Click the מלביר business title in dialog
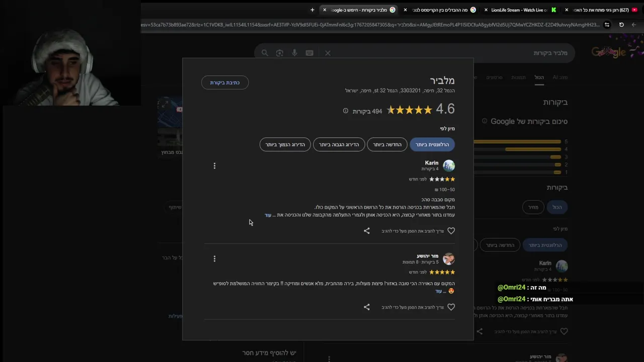The image size is (644, 362). [x=442, y=80]
